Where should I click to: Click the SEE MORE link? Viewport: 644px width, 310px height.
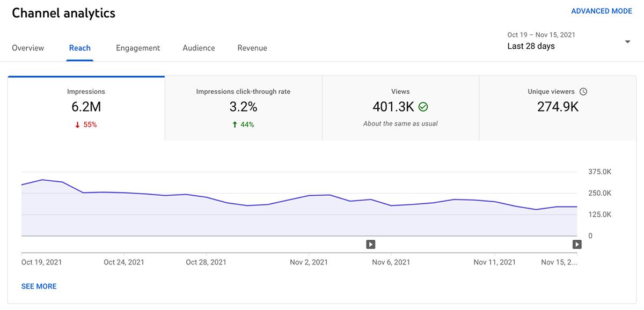pyautogui.click(x=39, y=286)
